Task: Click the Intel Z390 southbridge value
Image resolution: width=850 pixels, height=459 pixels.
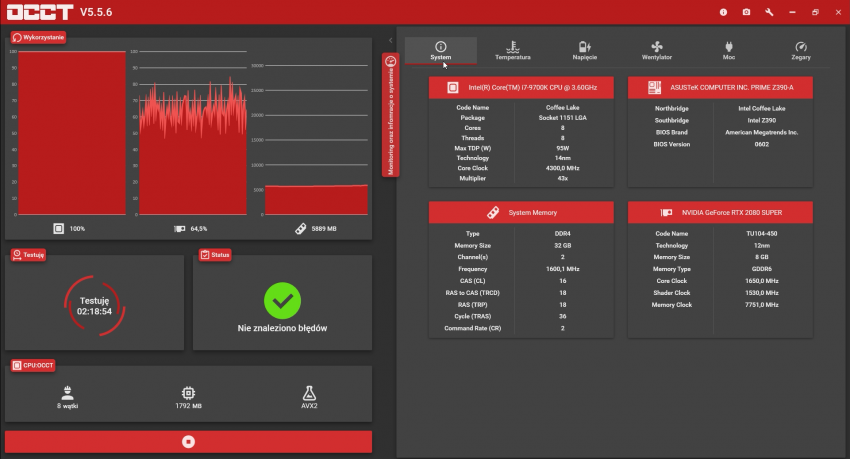Action: 761,120
